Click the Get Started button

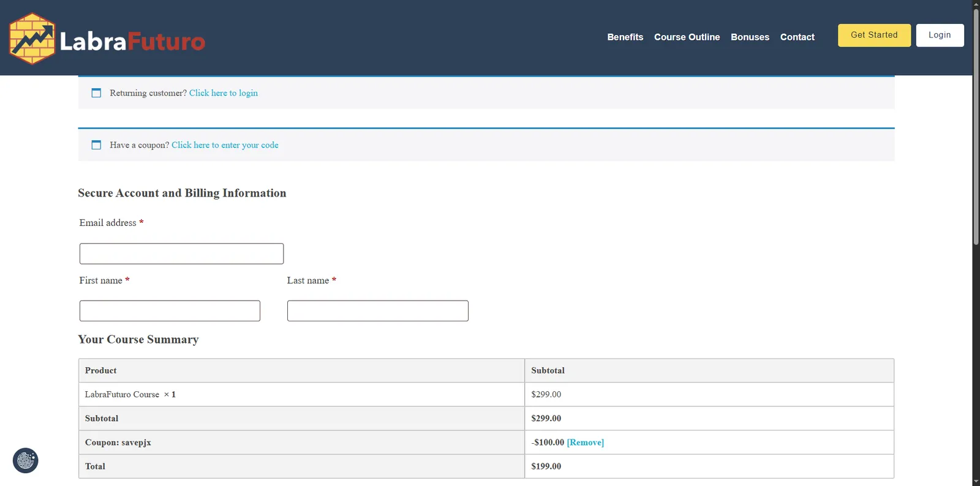pos(874,36)
